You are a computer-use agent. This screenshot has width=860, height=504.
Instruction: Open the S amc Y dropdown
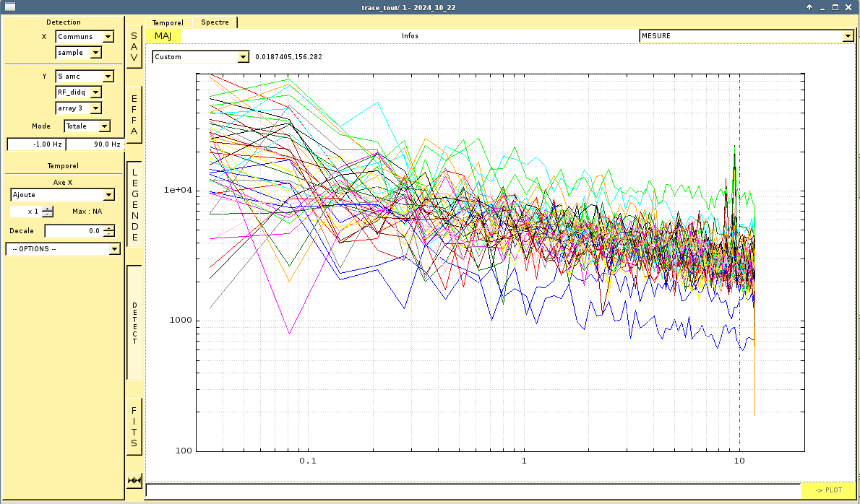pyautogui.click(x=85, y=77)
